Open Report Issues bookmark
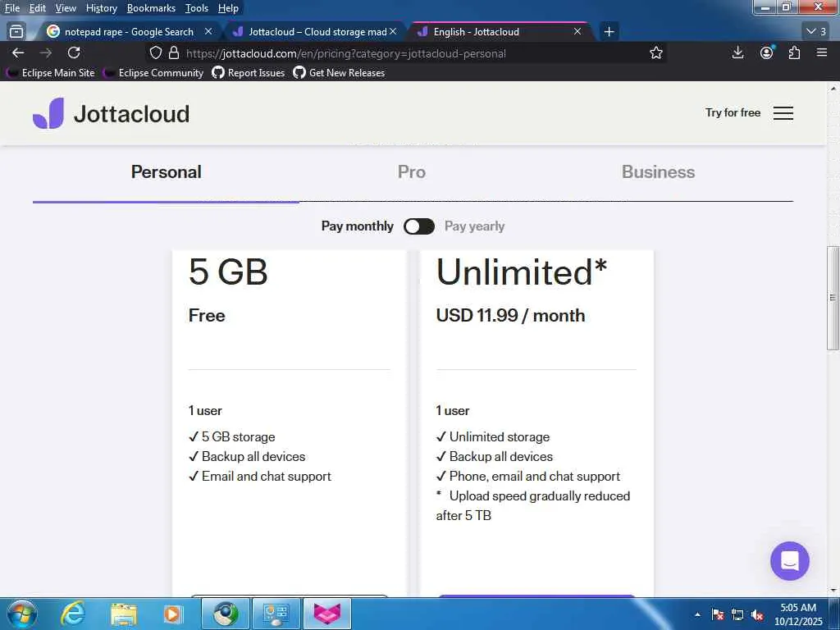 (249, 73)
